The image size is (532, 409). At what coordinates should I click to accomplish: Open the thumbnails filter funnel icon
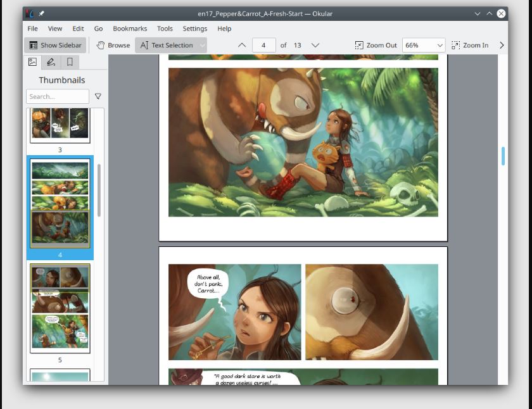[x=98, y=96]
